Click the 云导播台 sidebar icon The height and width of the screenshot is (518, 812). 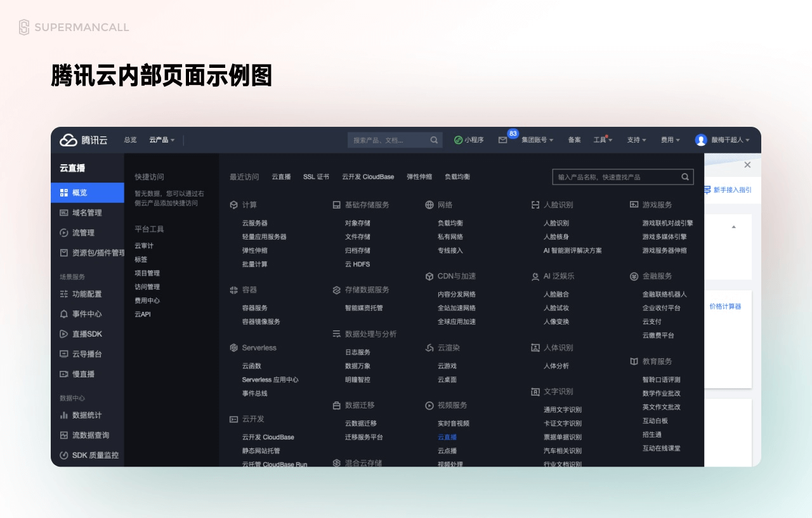[63, 354]
